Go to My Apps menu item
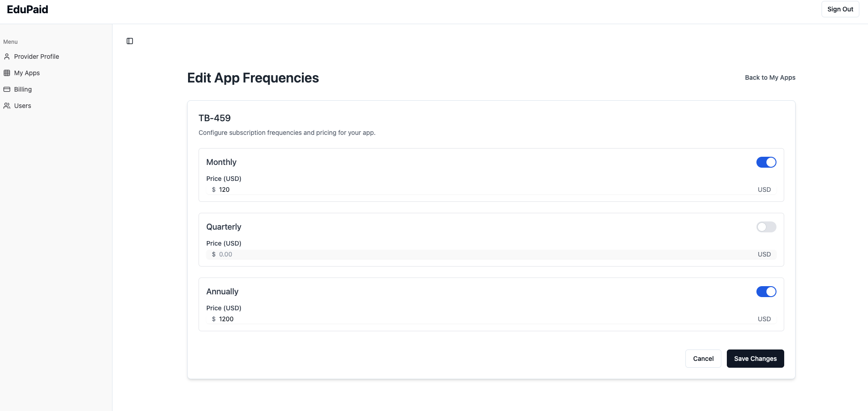Image resolution: width=868 pixels, height=411 pixels. coord(27,73)
